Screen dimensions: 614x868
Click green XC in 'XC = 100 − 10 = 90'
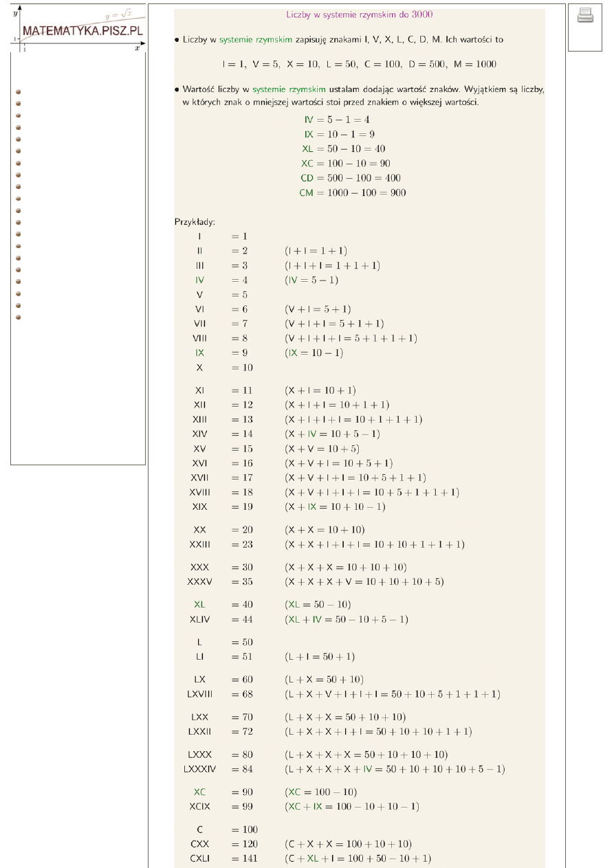tap(307, 164)
